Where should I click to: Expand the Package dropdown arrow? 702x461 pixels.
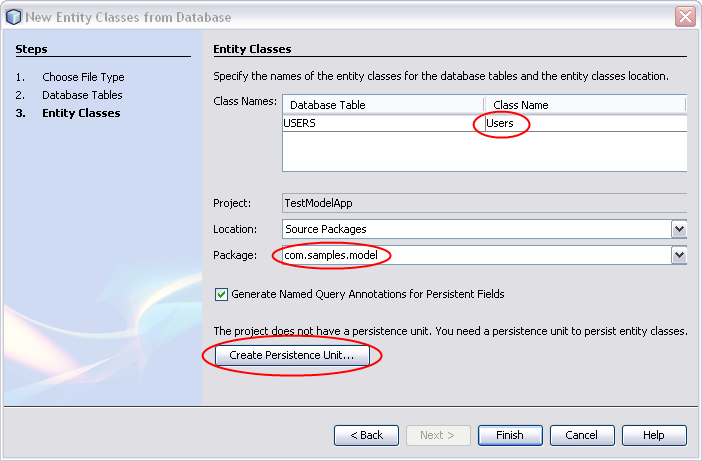[679, 255]
